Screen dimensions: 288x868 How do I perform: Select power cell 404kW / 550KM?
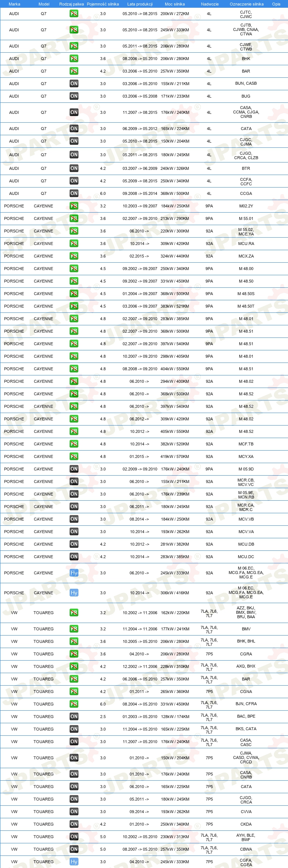[175, 369]
